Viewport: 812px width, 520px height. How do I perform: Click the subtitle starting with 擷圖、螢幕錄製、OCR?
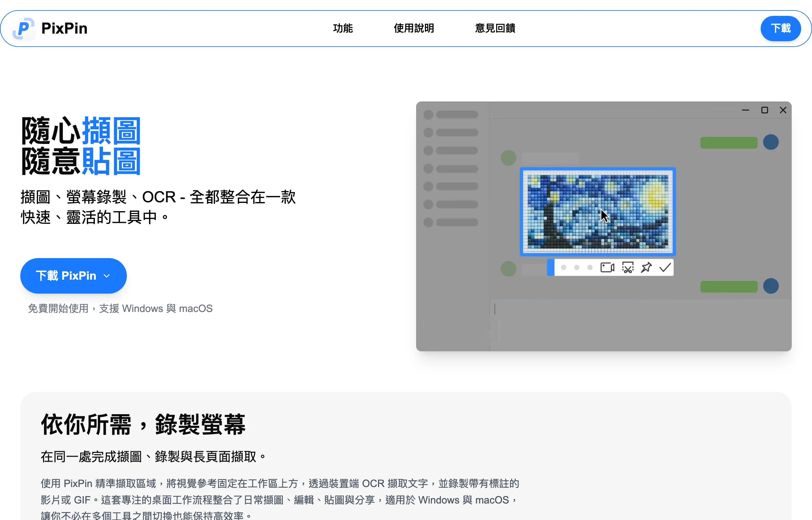coord(158,207)
